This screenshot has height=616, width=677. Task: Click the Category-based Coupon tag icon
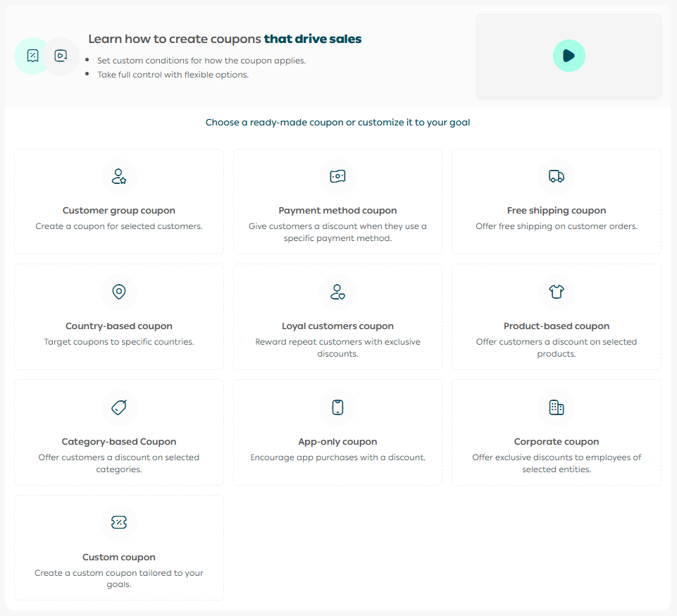[118, 407]
